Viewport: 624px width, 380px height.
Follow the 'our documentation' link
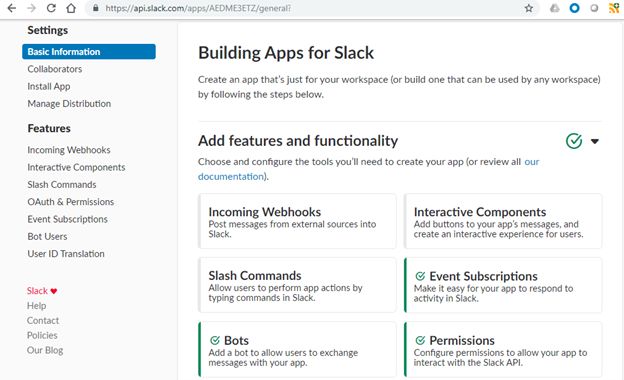pyautogui.click(x=231, y=176)
